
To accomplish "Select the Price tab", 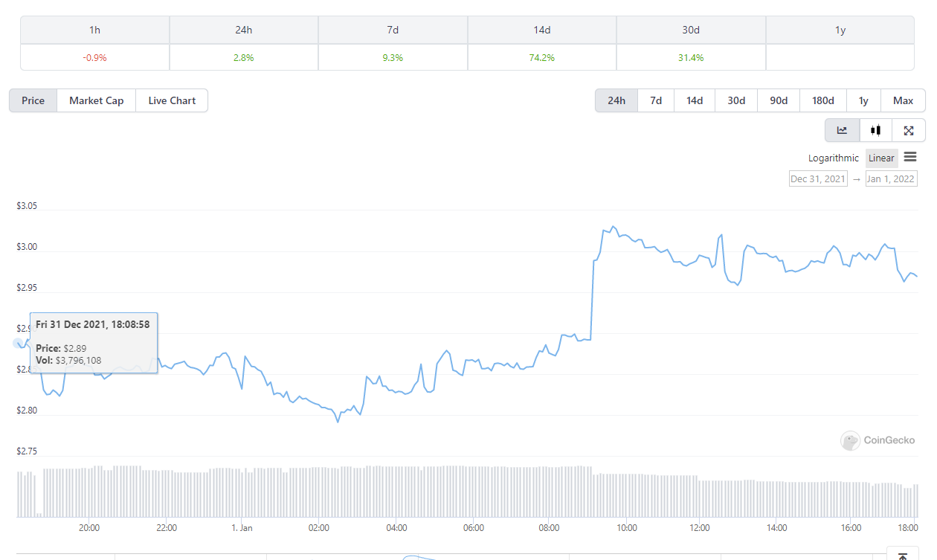I will (x=33, y=100).
